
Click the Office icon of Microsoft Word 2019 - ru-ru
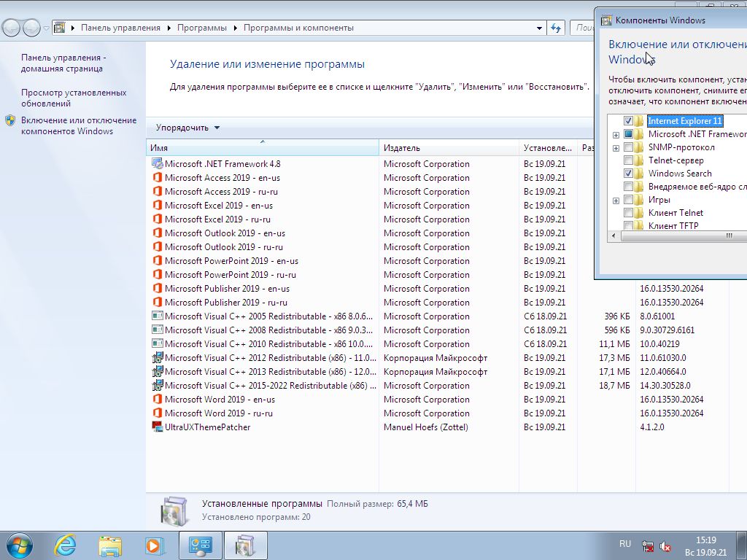coord(158,413)
